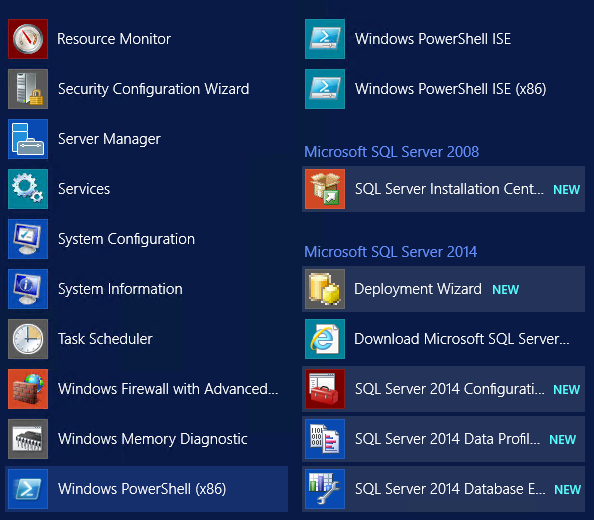
Task: Click the Windows Memory Diagnostic chip icon
Action: (28, 439)
